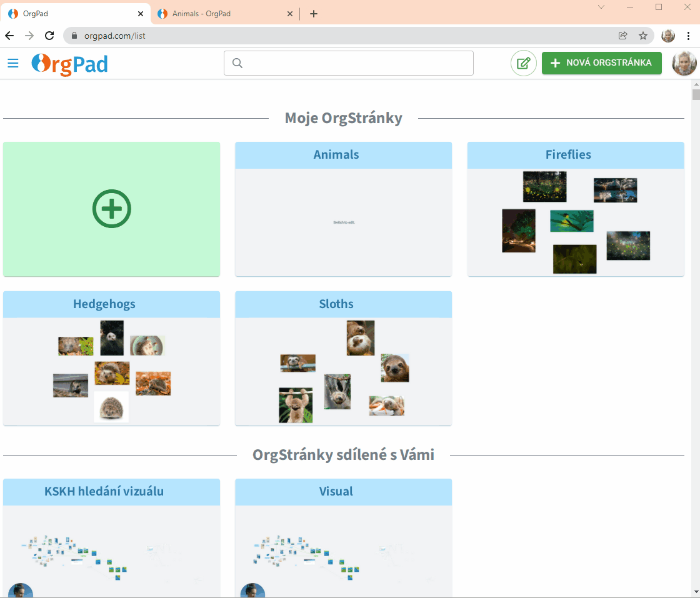Screen dimensions: 700x598
Task: Open the Hedgehogs page thumbnail
Action: [x=111, y=371]
